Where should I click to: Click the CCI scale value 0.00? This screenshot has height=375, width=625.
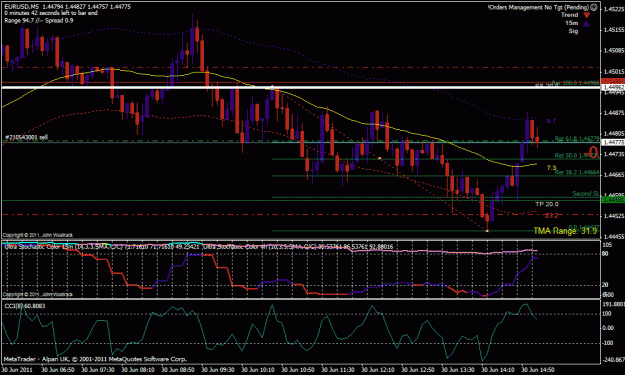coord(608,328)
